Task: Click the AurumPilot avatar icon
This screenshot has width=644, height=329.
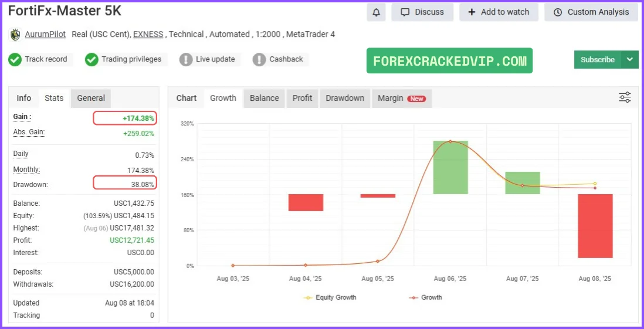Action: click(15, 35)
